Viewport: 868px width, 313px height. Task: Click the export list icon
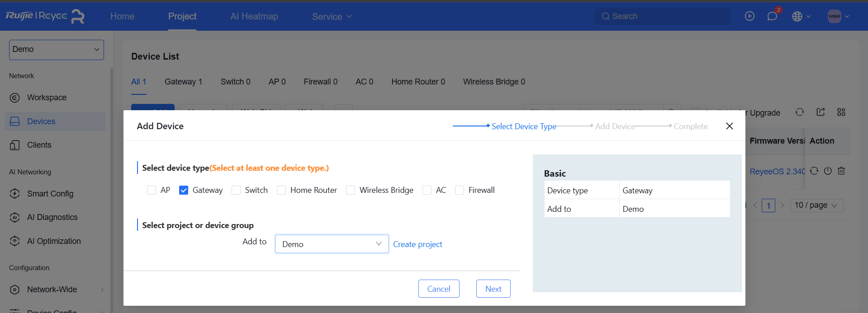coord(821,112)
